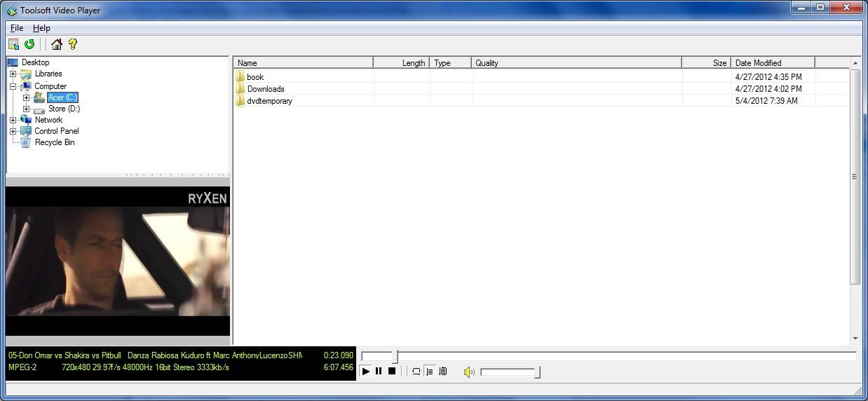The width and height of the screenshot is (868, 401).
Task: Click the Stop button
Action: (392, 372)
